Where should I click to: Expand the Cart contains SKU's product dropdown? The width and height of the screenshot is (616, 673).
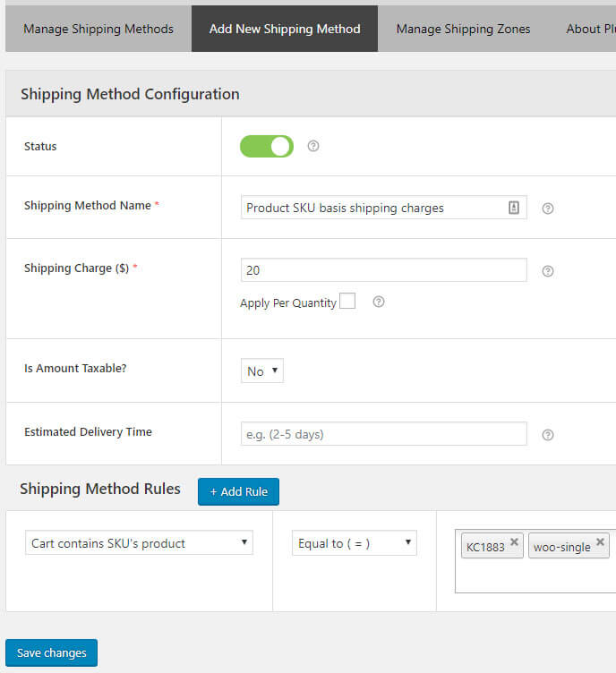(x=139, y=543)
